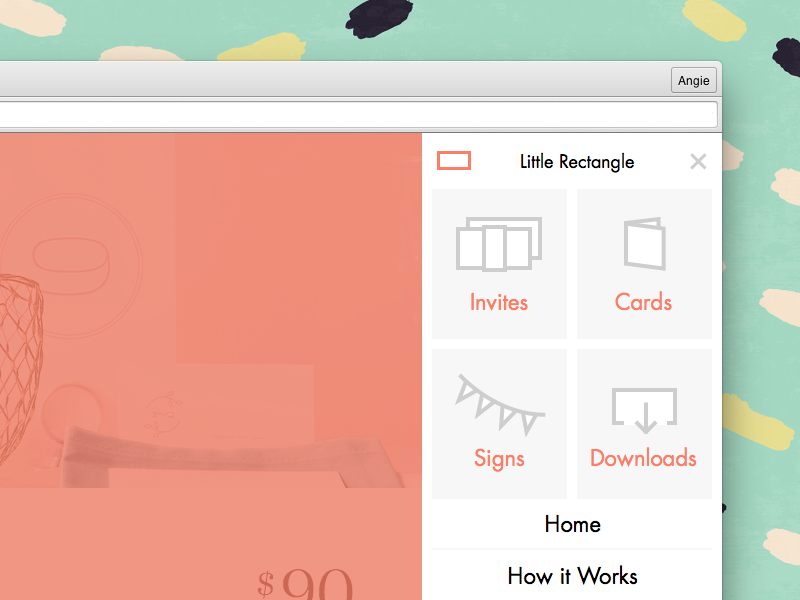Click the folded Cards icon

[645, 244]
